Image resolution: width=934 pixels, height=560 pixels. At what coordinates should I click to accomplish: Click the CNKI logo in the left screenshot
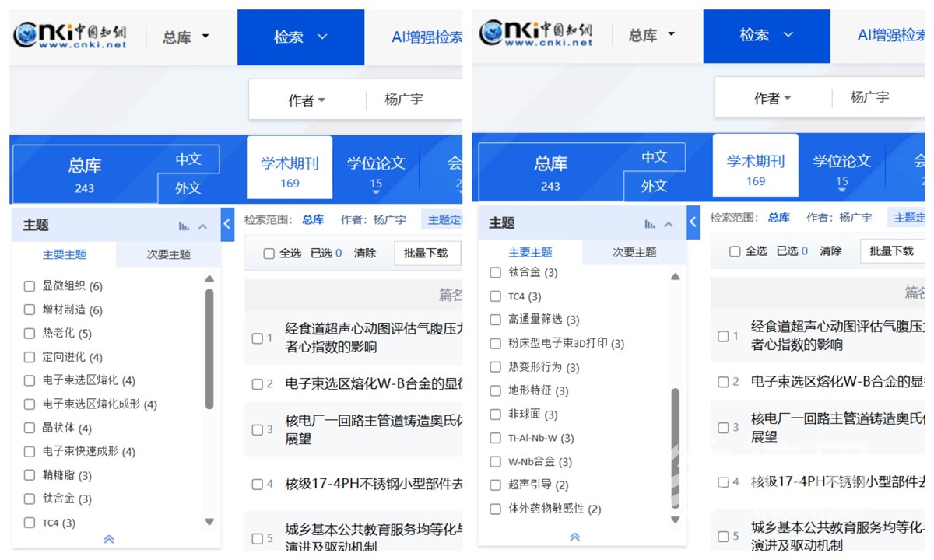[x=70, y=35]
